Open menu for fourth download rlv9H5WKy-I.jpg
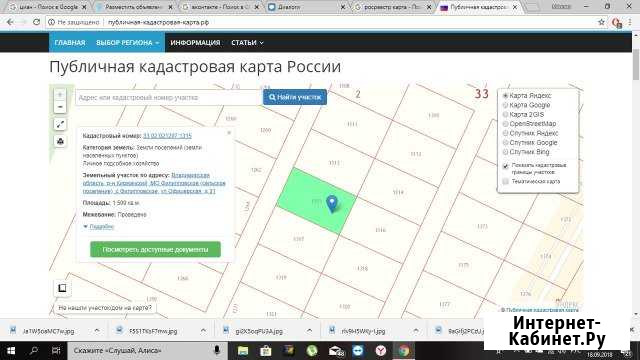This screenshot has height=360, width=640. [416, 331]
